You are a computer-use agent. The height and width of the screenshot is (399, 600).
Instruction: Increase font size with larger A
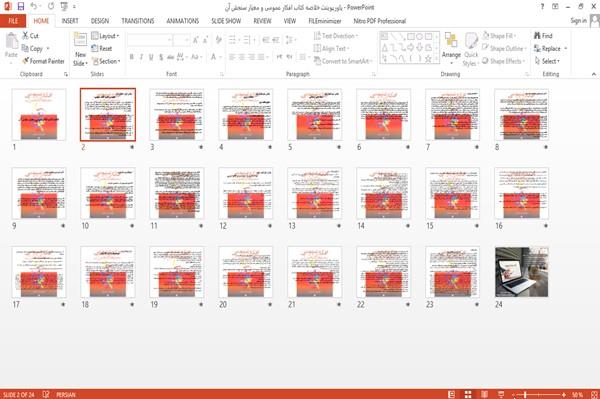[196, 40]
